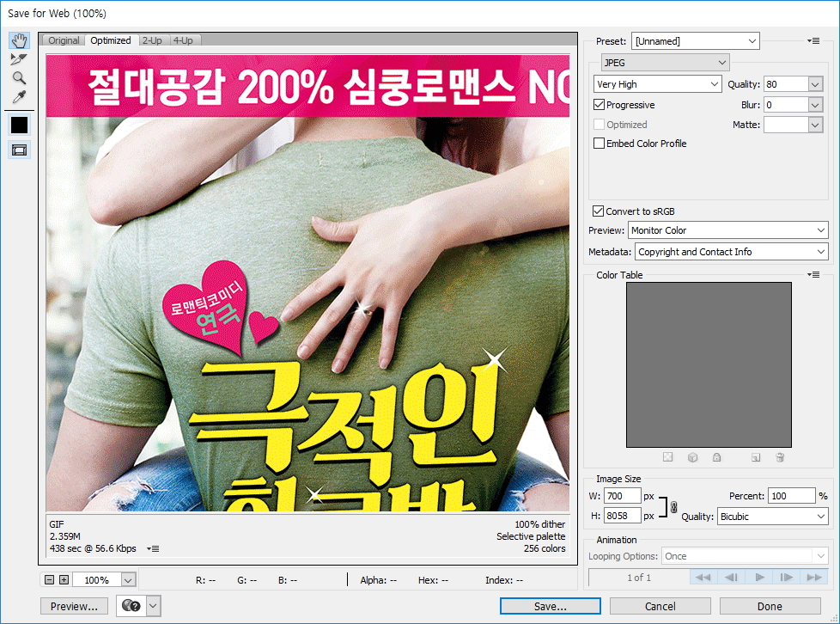
Task: Open the Quality value slider arrow
Action: point(815,84)
